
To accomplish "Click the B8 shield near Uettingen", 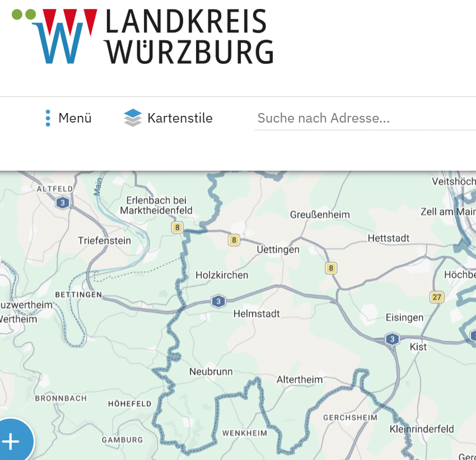I will point(234,240).
